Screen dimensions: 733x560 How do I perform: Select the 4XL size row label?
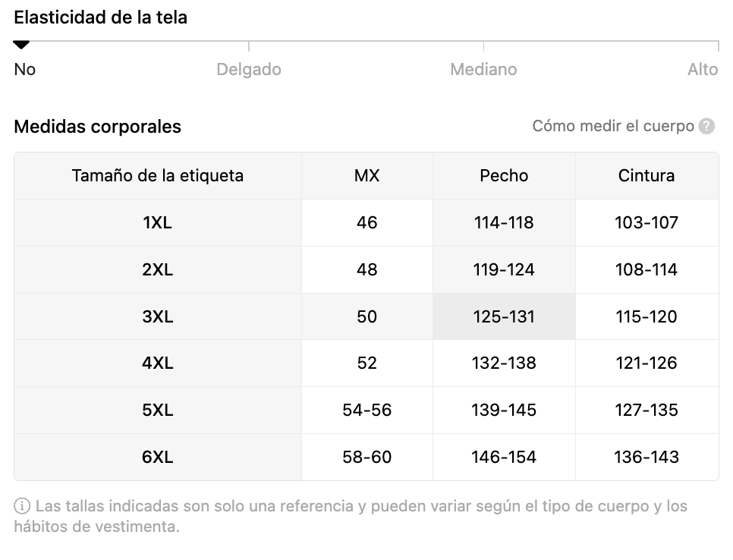(158, 363)
